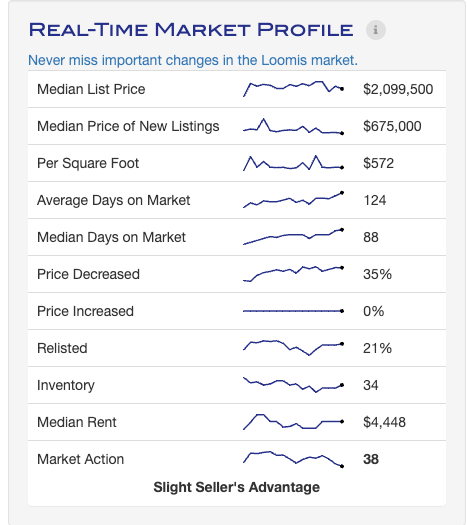467x525 pixels.
Task: Select the Inventory sparkline graph
Action: point(293,385)
